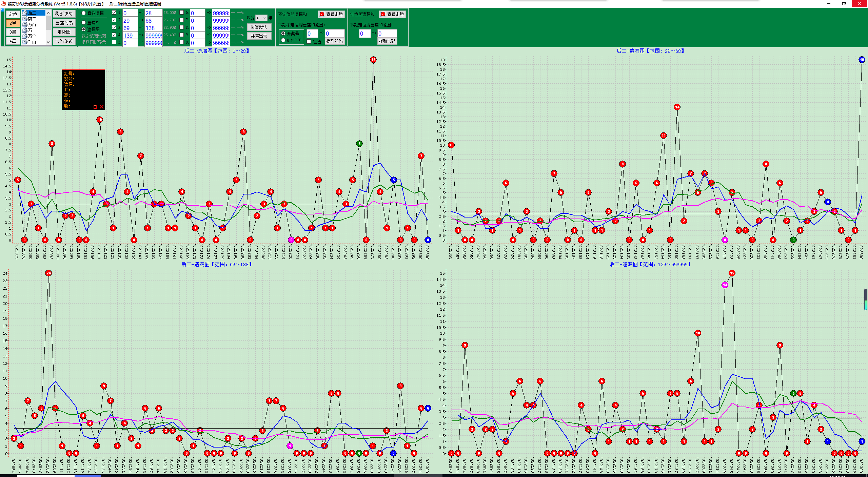Image resolution: width=868 pixels, height=477 pixels.
Task: Select the 千百 list entry icon
Action: 25,42
